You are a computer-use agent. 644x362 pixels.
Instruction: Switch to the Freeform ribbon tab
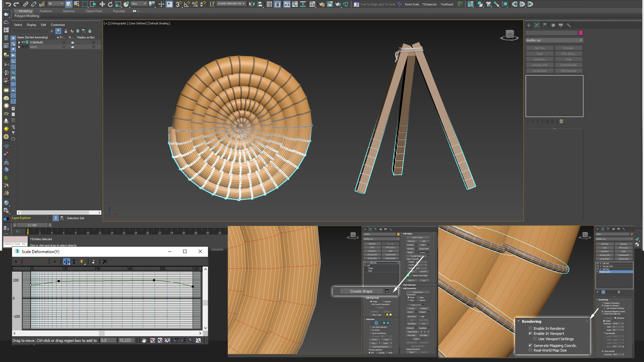46,11
